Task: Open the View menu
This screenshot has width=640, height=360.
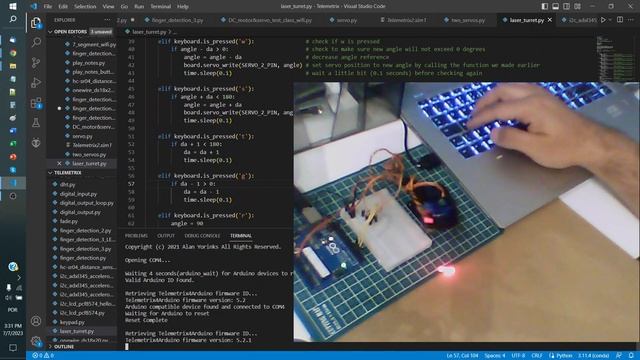Action: click(108, 7)
